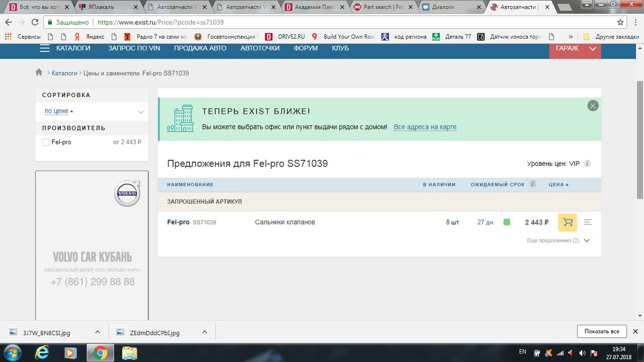
Task: Open ФОРУМ menu item
Action: [x=305, y=48]
